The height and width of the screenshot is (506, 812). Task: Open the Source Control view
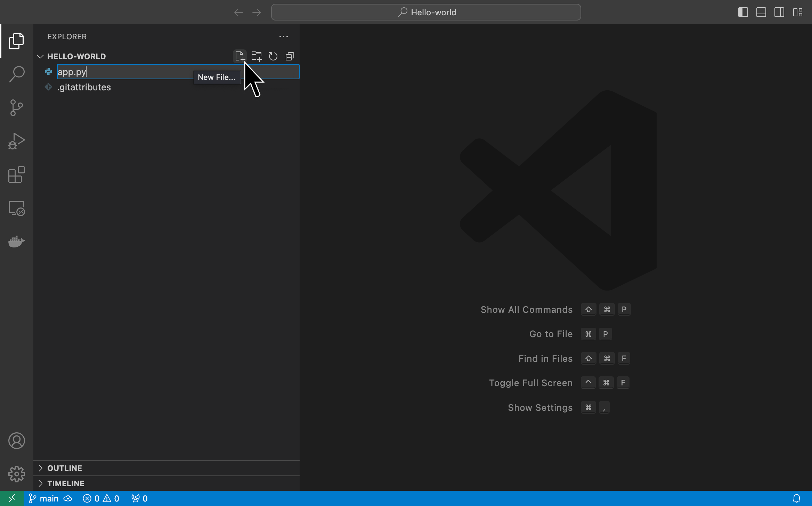(16, 107)
